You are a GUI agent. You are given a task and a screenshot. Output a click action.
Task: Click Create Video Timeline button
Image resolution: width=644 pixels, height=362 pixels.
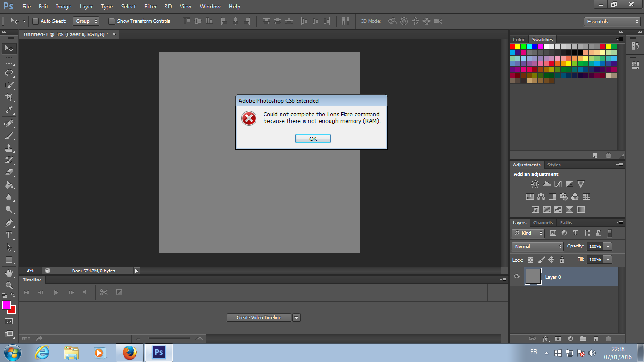click(x=259, y=318)
